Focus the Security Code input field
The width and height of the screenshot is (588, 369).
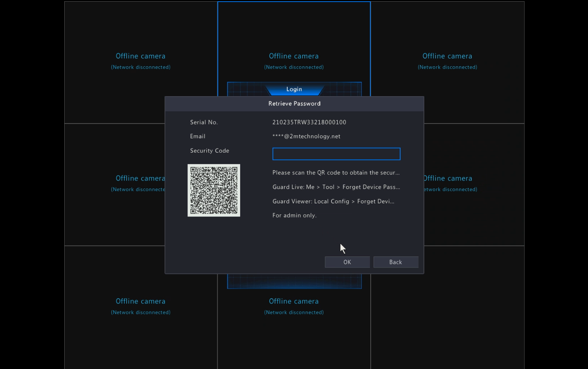[x=336, y=154]
